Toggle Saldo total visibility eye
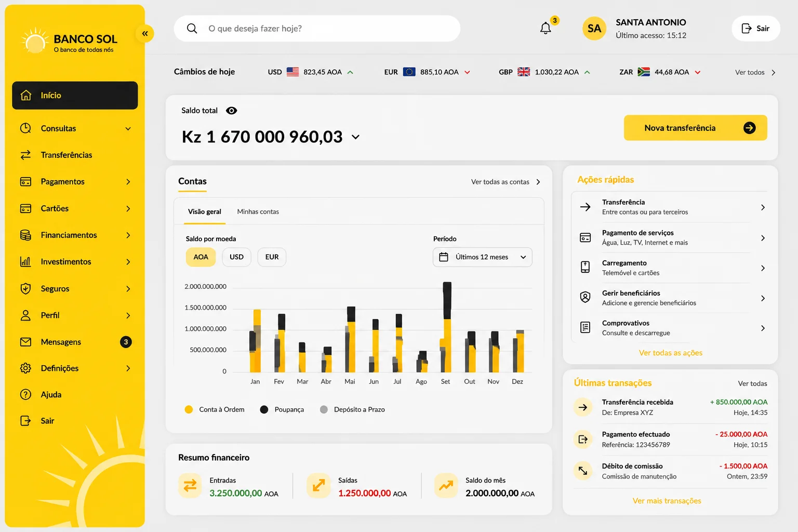This screenshot has width=798, height=532. 232,111
